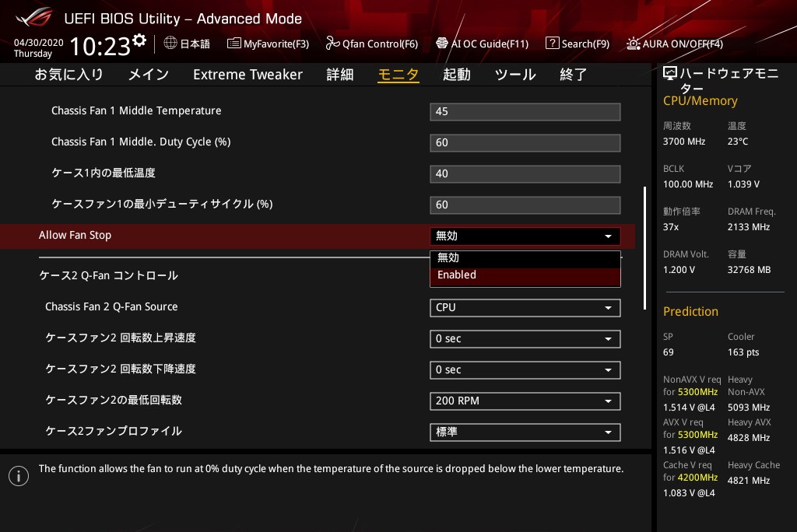797x532 pixels.
Task: Click the MyFavorite list icon
Action: click(x=233, y=44)
